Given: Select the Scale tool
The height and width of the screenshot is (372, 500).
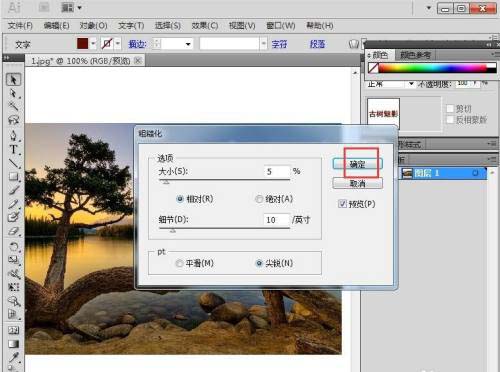Looking at the screenshot, I should (13, 260).
